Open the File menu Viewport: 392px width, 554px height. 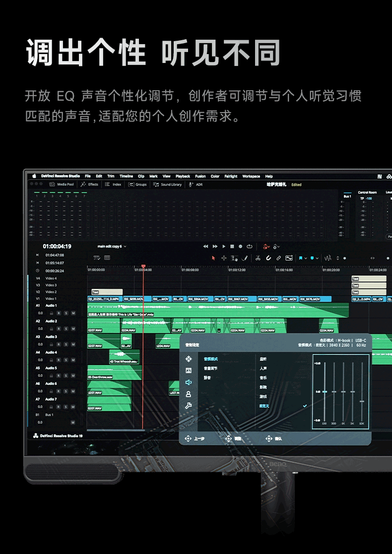tap(88, 176)
